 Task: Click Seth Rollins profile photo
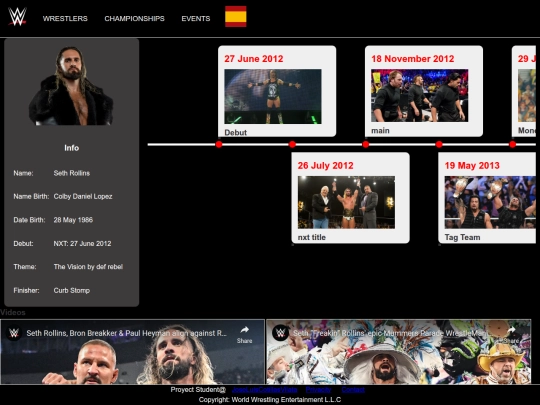point(71,86)
